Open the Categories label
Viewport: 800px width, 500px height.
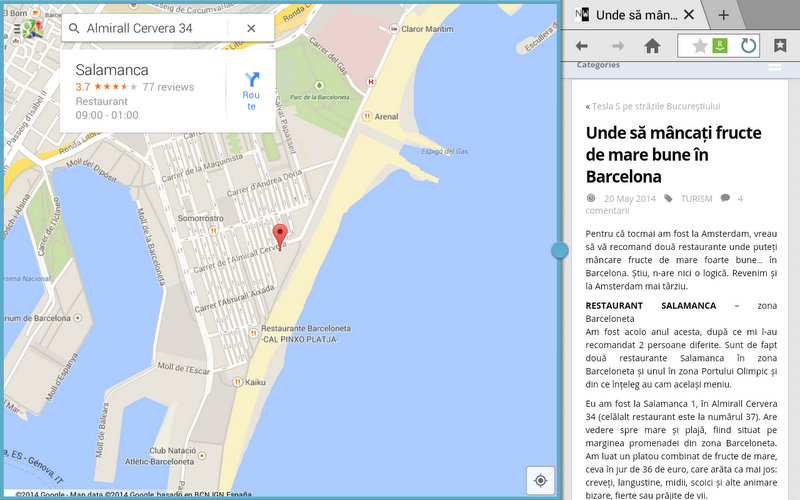coord(598,65)
